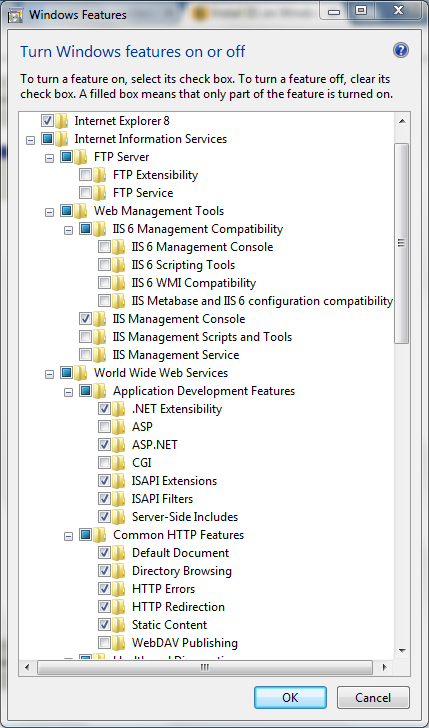This screenshot has height=728, width=429.
Task: Uncheck the Directory Browsing checkbox
Action: pos(104,571)
